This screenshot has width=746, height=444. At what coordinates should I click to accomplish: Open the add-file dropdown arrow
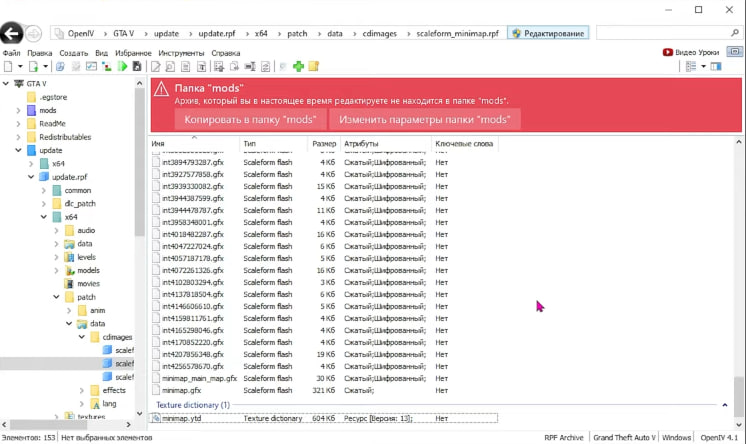[46, 67]
